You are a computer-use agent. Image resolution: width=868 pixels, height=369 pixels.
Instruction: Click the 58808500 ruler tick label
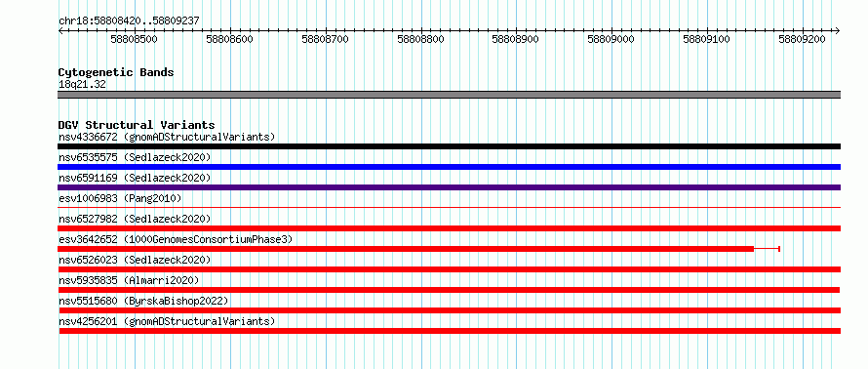pos(135,39)
